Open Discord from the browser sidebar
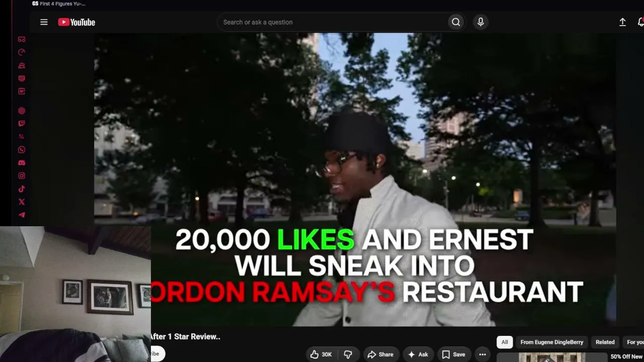Screen dimensions: 644x362 [x=22, y=163]
